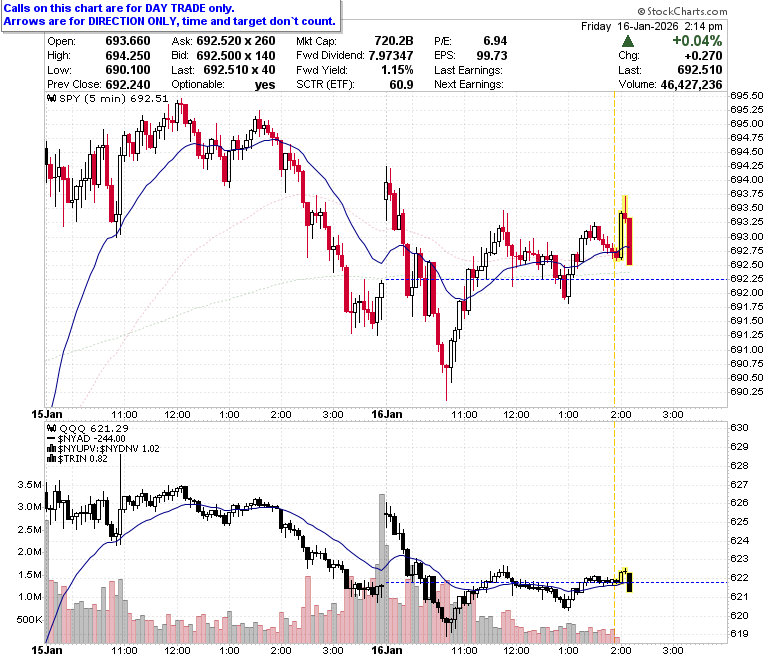780x659 pixels.
Task: Click the SCTR (ETF) value 60.9
Action: (401, 85)
